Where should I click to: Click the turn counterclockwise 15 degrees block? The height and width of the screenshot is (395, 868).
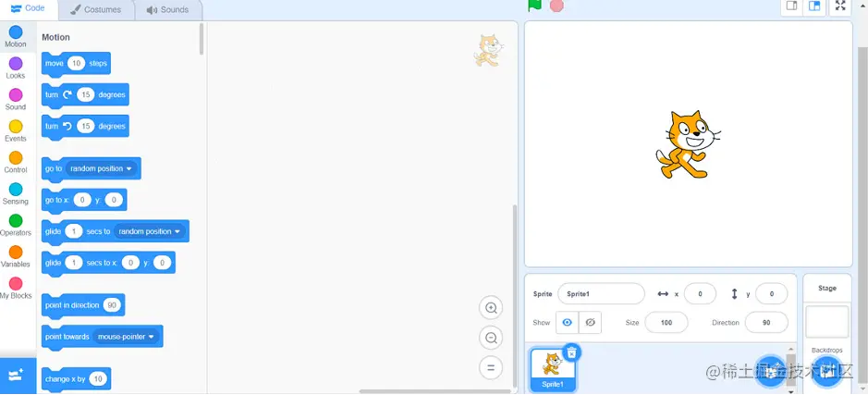[x=85, y=127]
